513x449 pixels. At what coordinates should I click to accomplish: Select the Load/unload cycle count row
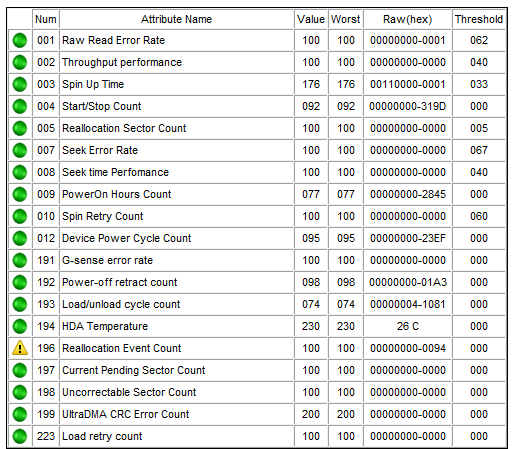(x=257, y=304)
